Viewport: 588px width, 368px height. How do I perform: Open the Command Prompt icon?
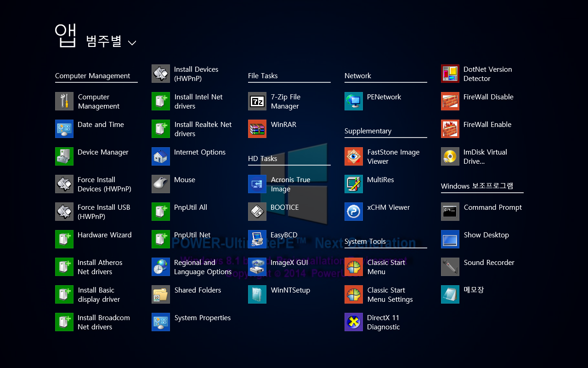(x=450, y=212)
